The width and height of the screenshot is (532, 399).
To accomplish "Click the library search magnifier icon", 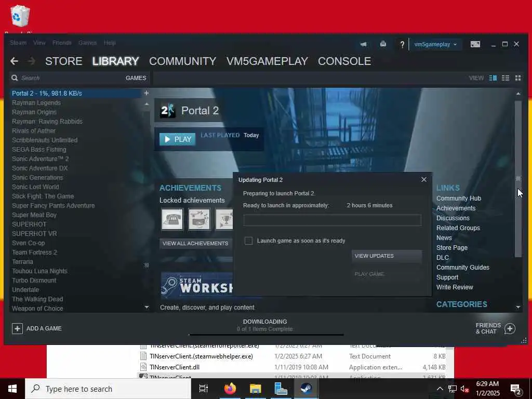I will 15,78.
